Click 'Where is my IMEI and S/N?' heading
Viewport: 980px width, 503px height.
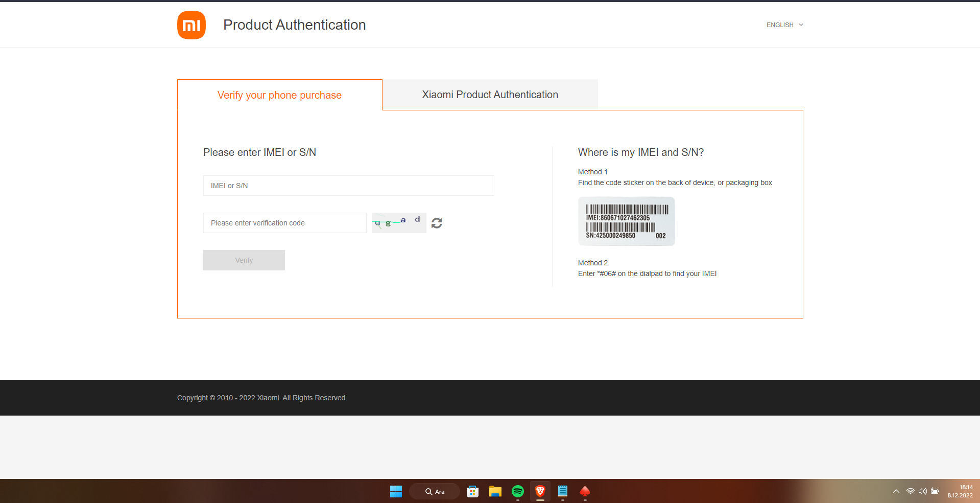coord(641,152)
